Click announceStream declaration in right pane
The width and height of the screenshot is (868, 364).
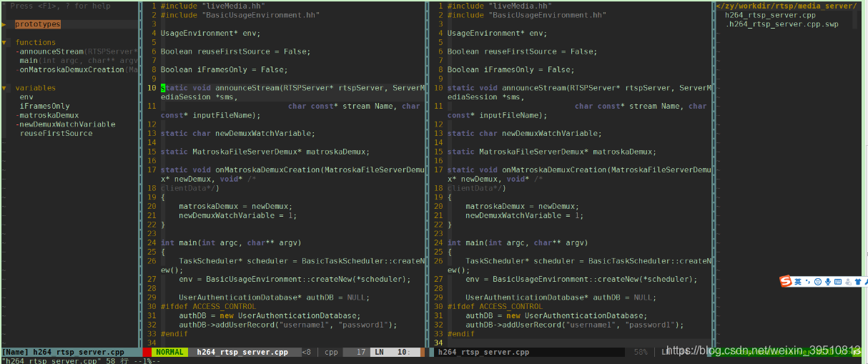580,88
